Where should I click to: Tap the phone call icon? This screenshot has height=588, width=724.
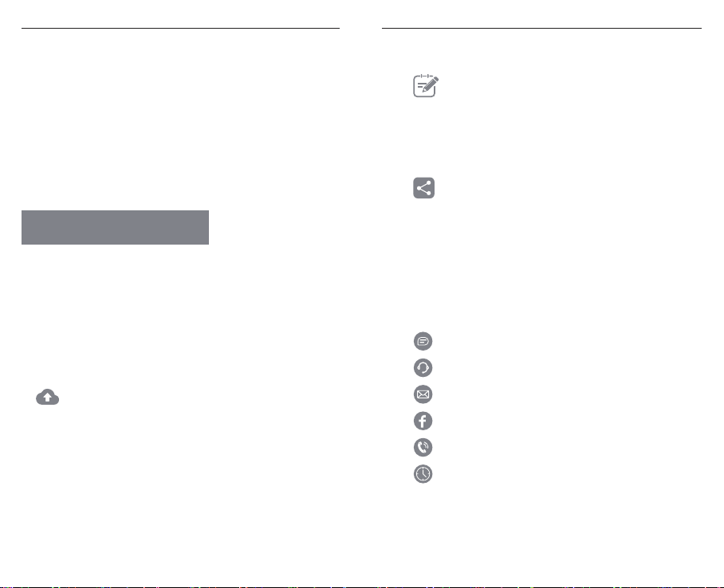coord(423,447)
